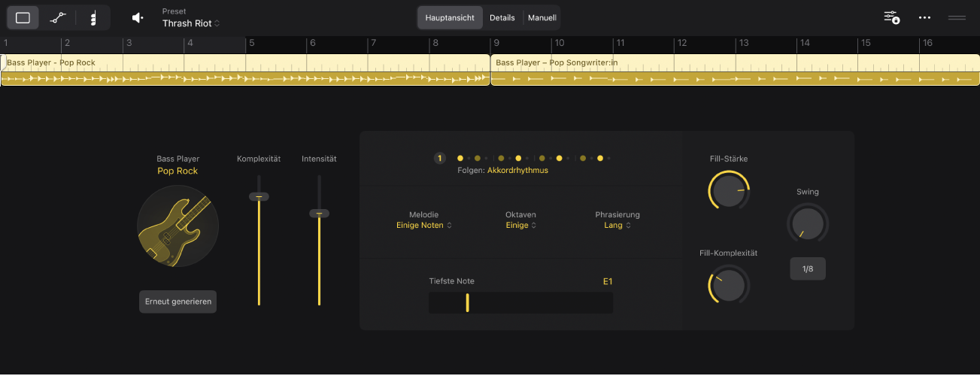
Task: Click the Pop Rock style name
Action: [177, 171]
